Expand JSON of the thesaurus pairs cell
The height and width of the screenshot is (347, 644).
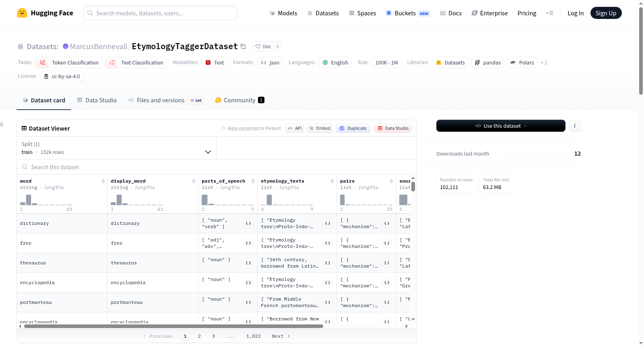coord(387,263)
